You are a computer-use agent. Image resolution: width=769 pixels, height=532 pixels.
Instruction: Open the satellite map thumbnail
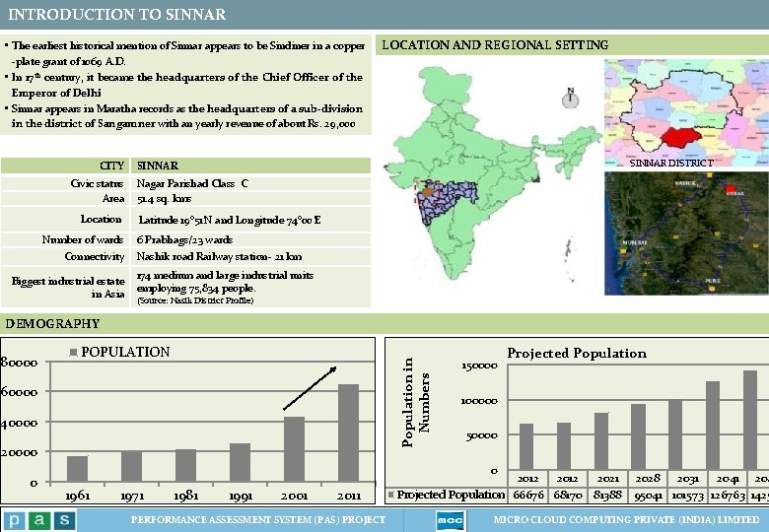tap(686, 233)
